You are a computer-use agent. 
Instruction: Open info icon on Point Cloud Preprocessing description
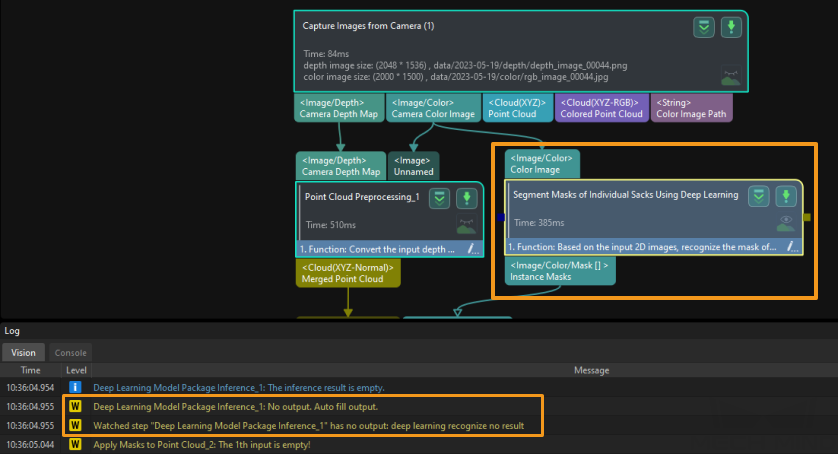[x=470, y=248]
